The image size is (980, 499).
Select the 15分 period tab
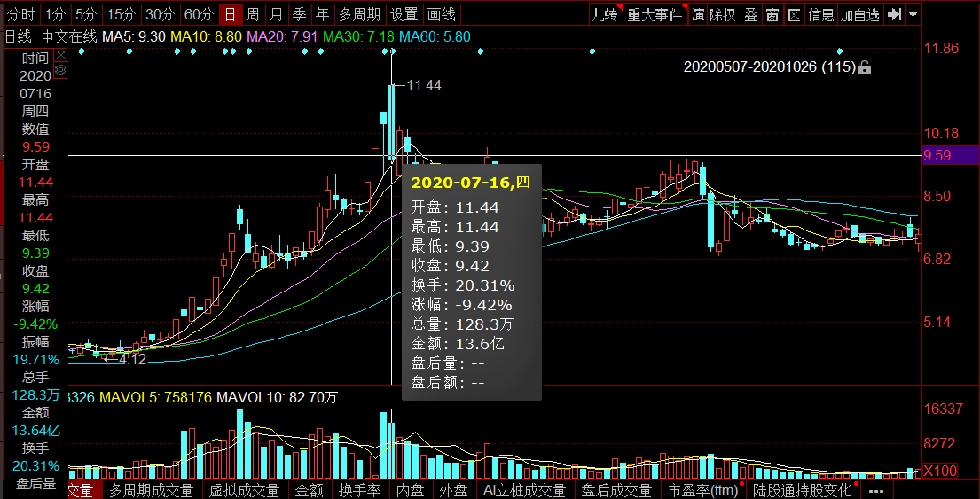pyautogui.click(x=121, y=14)
